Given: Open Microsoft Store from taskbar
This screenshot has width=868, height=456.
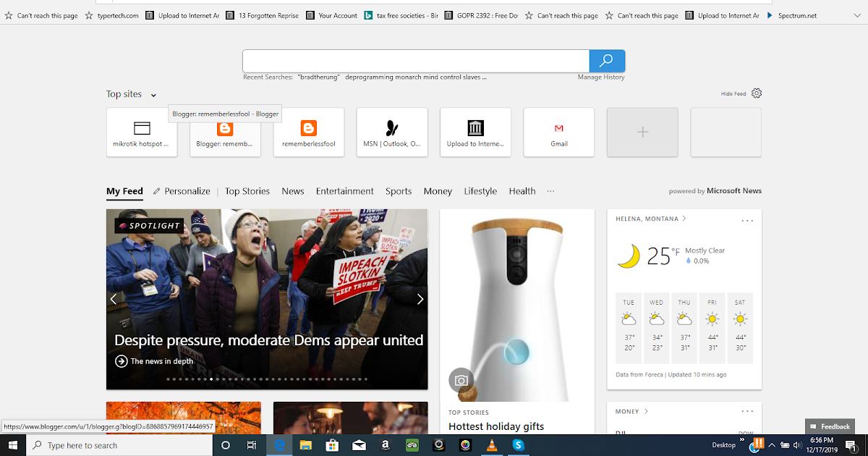Looking at the screenshot, I should tap(332, 445).
